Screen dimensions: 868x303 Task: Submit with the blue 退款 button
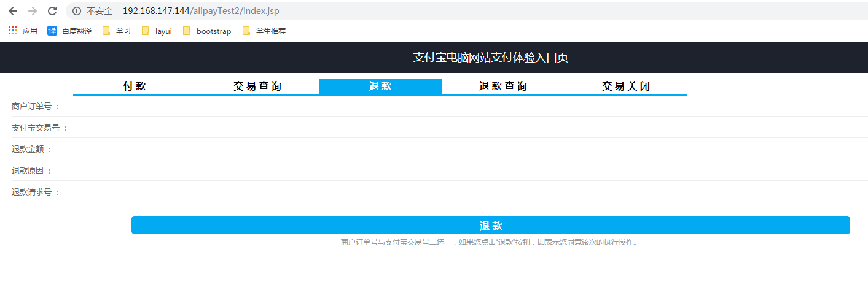[491, 225]
